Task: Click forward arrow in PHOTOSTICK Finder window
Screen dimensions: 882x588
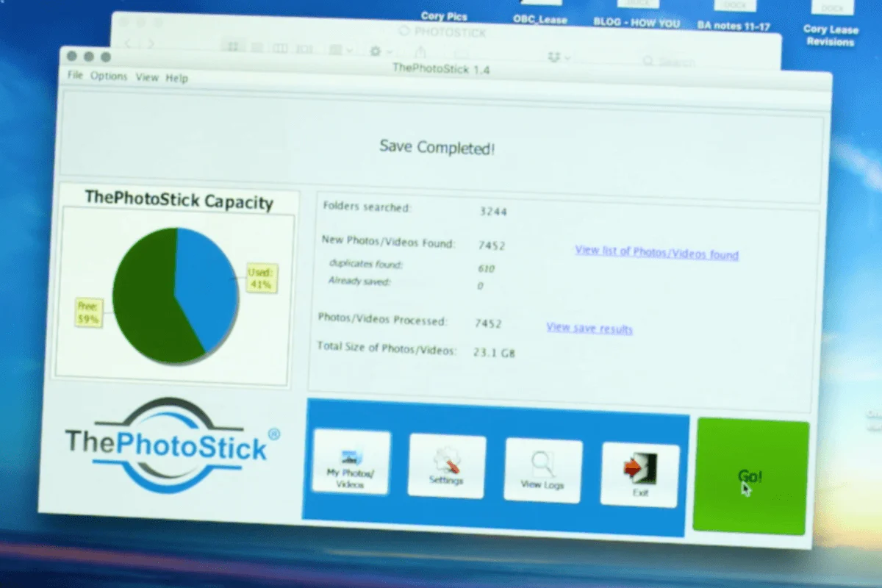Action: pos(151,44)
